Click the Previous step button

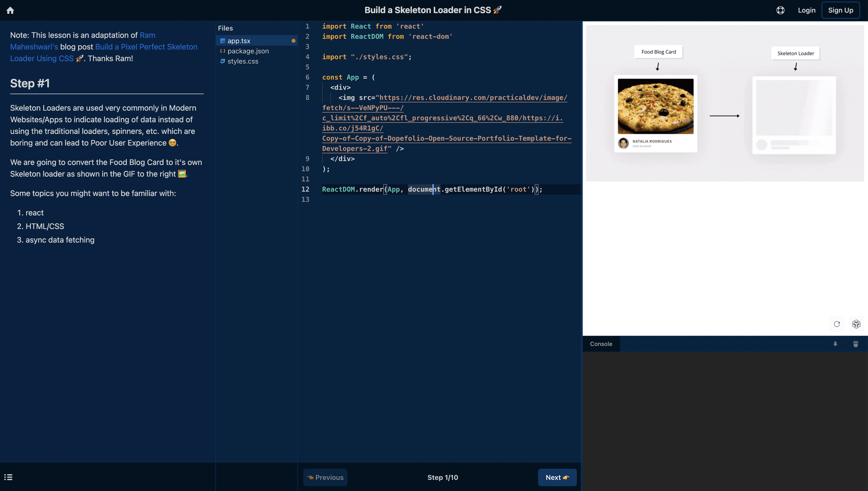(325, 477)
